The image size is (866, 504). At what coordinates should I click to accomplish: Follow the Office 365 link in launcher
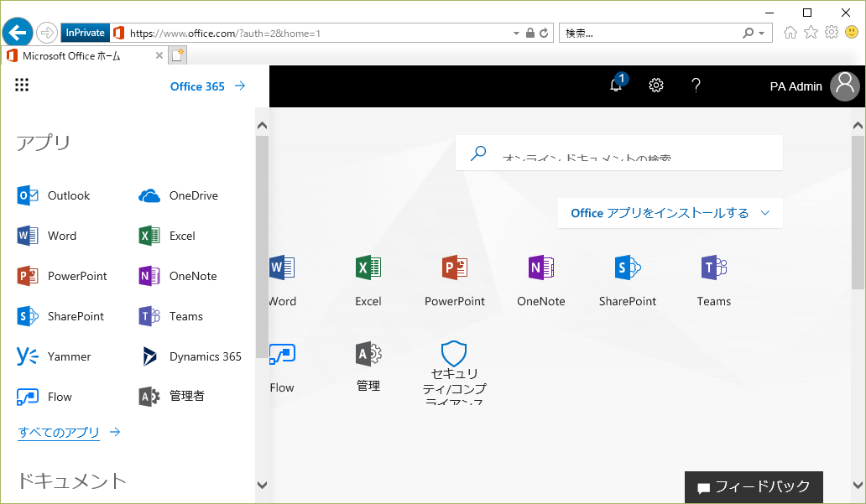click(x=207, y=86)
